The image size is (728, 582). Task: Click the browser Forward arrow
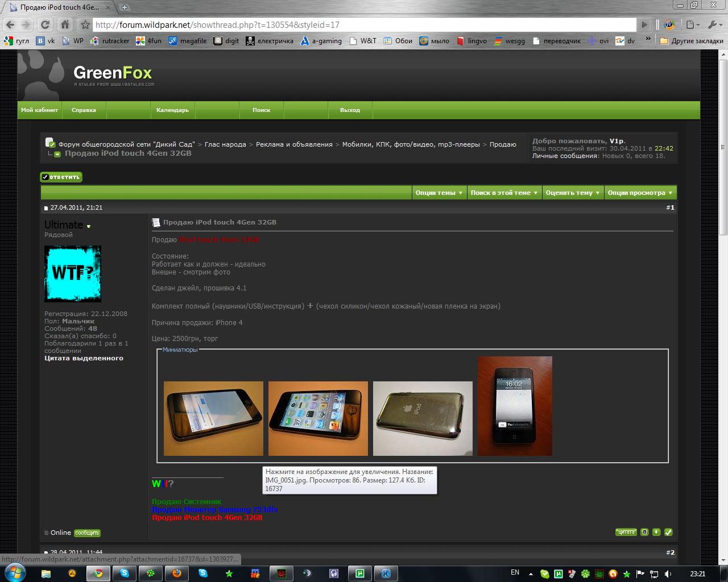point(26,24)
